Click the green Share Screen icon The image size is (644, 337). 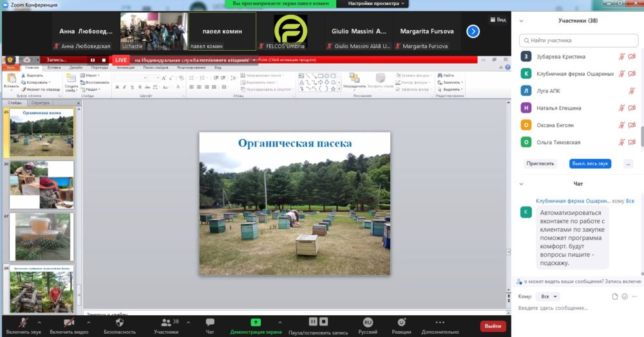tap(256, 322)
